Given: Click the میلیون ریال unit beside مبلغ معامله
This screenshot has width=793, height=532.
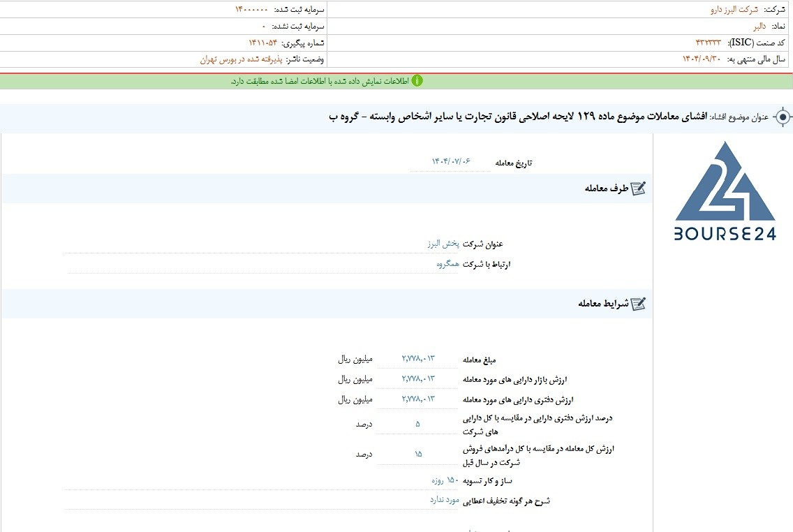Looking at the screenshot, I should click(x=355, y=359).
